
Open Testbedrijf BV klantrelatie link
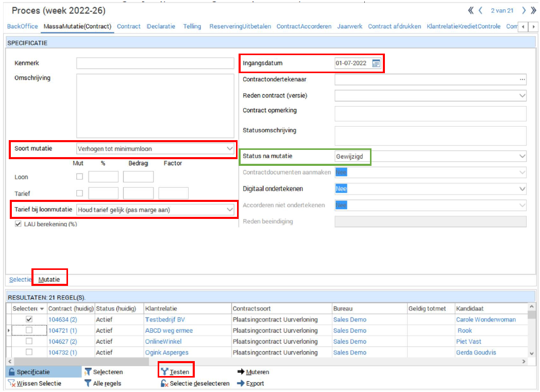pyautogui.click(x=165, y=319)
